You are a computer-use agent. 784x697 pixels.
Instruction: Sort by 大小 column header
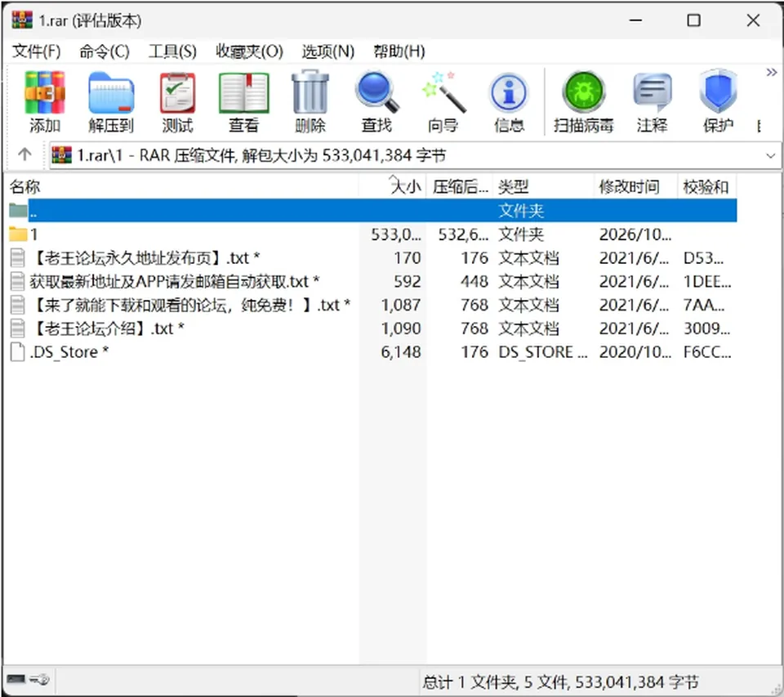tap(393, 186)
